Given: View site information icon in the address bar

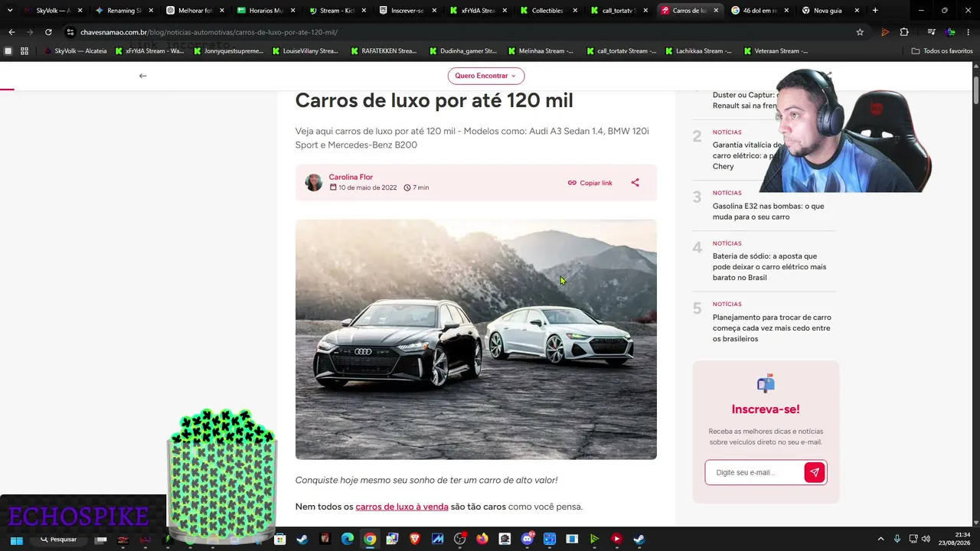Looking at the screenshot, I should coord(70,32).
